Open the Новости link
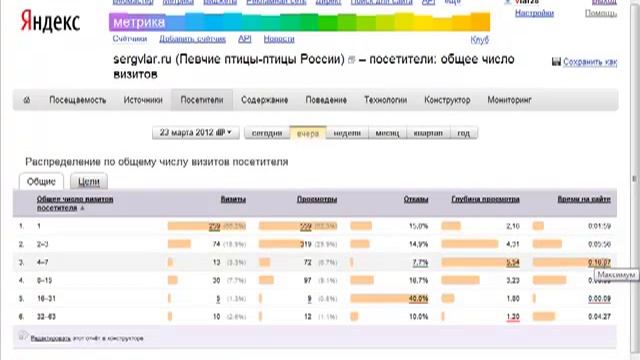This screenshot has width=640, height=360. click(x=279, y=39)
